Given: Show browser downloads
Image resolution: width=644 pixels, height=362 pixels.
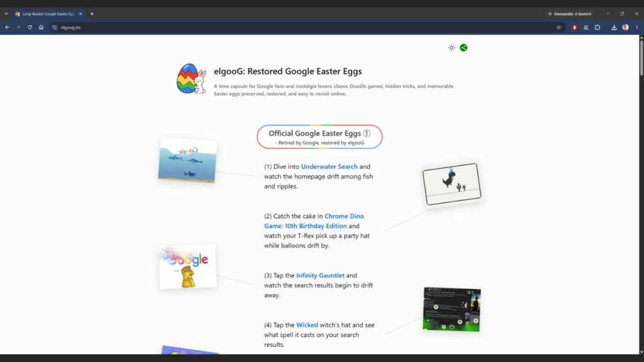Looking at the screenshot, I should (614, 28).
